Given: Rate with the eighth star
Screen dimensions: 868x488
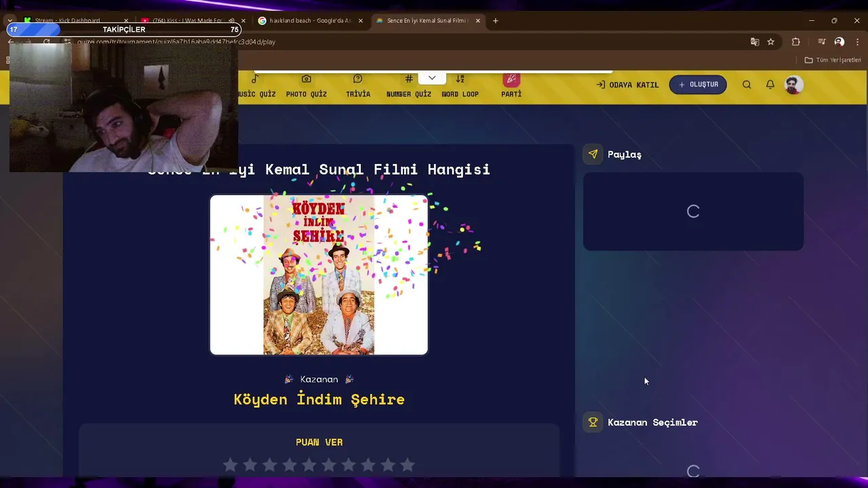Looking at the screenshot, I should point(368,465).
